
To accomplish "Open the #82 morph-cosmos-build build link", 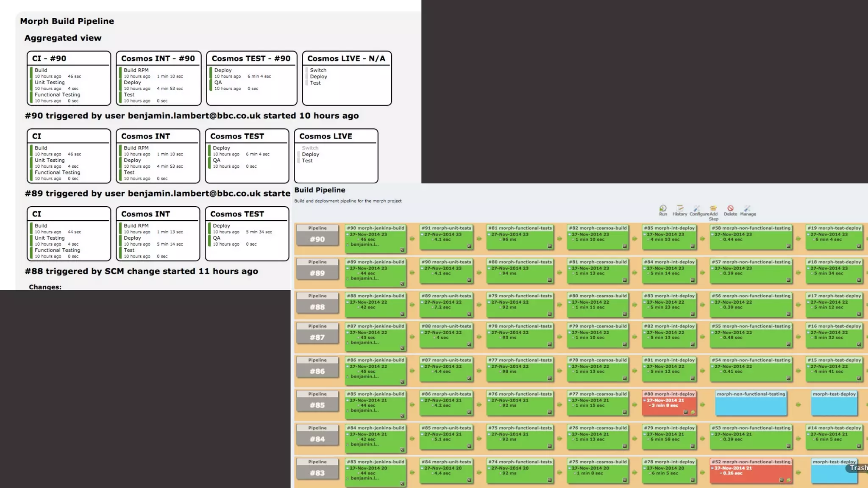I will 598,228.
